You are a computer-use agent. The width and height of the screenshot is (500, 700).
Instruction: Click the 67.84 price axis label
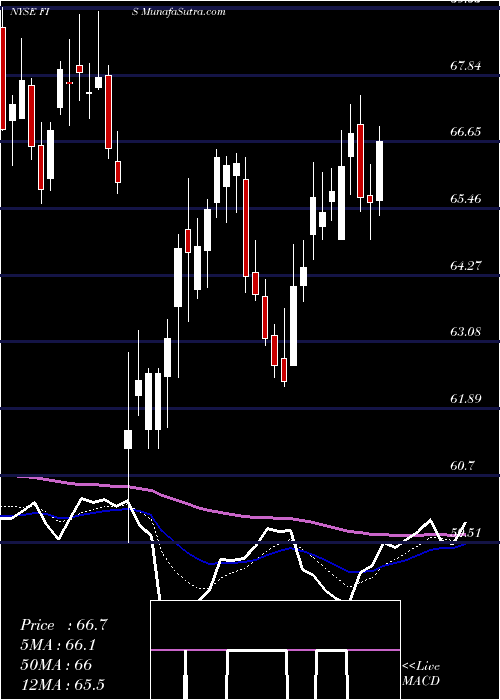[466, 66]
